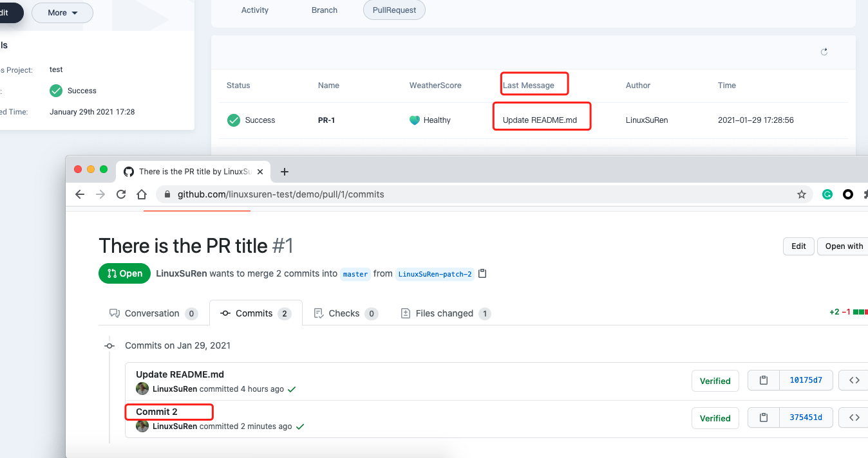Open the Commits tab
The width and height of the screenshot is (868, 458).
pyautogui.click(x=256, y=313)
